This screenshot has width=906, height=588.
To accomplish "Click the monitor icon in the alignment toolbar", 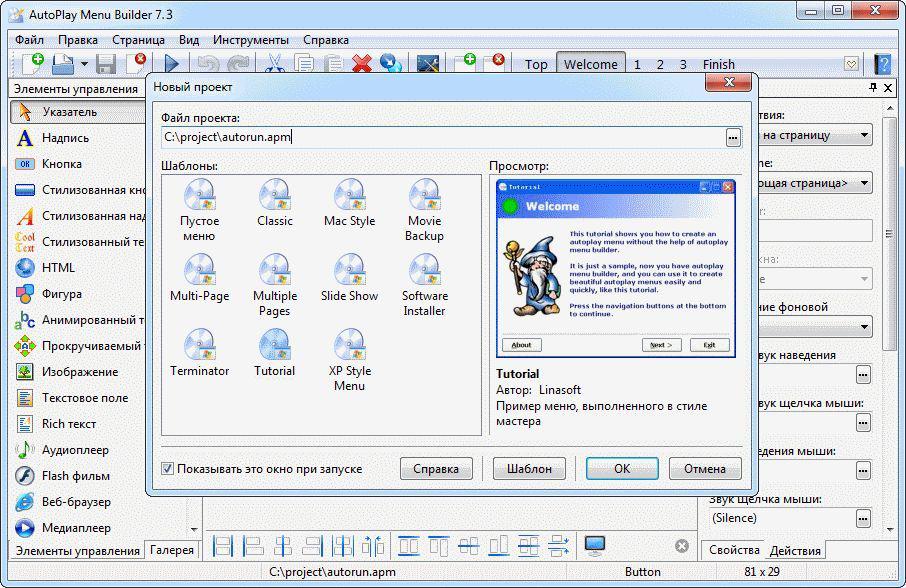I will [x=595, y=545].
